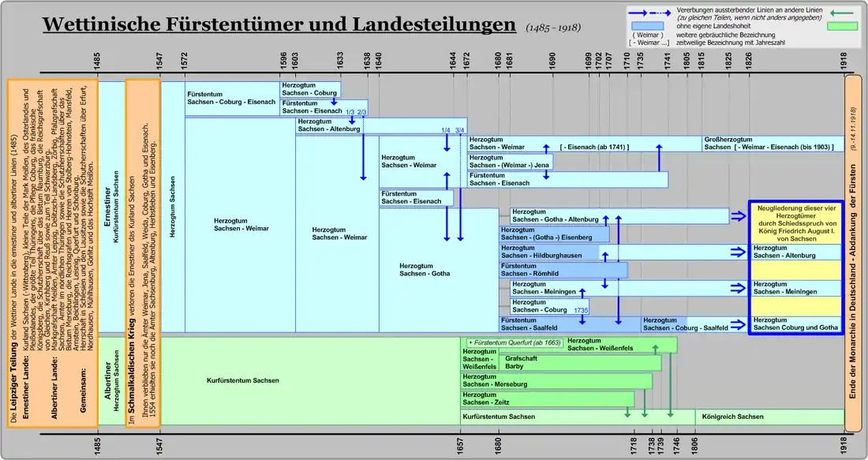Select the light blue legend color swatch
Viewport: 868px width, 460px height.
click(x=648, y=24)
